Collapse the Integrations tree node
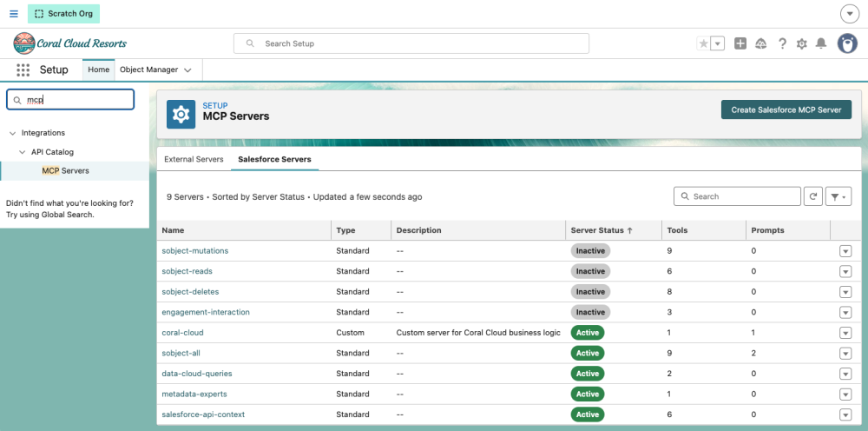 [x=13, y=133]
